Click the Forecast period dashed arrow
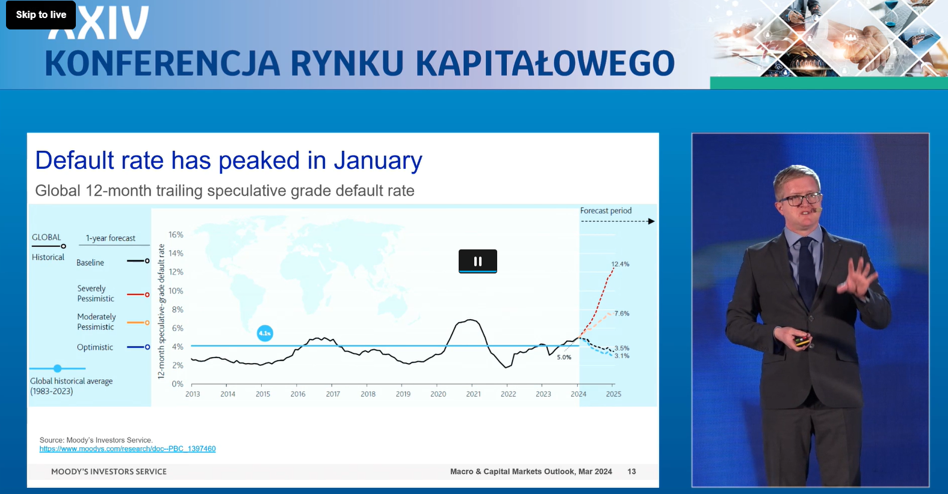The image size is (948, 494). (617, 221)
